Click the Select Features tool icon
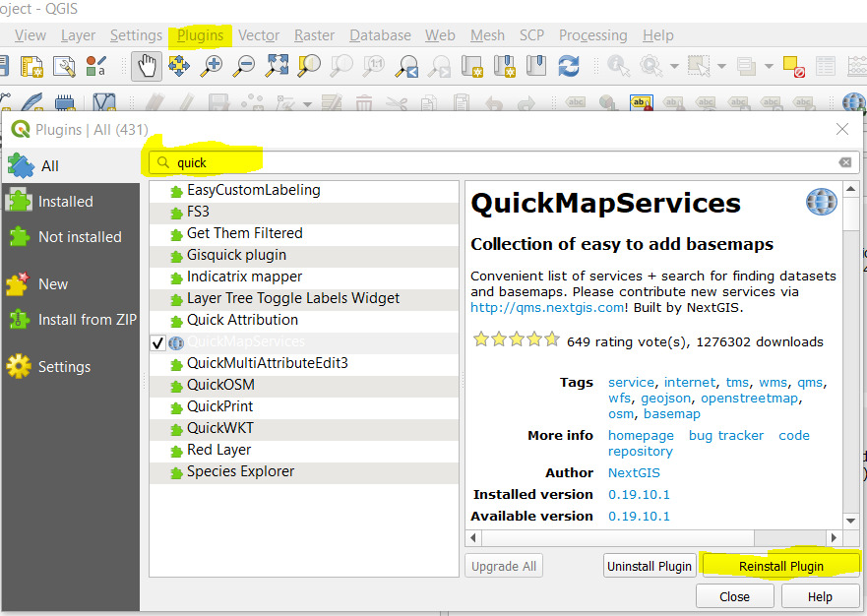The width and height of the screenshot is (867, 616). click(699, 66)
